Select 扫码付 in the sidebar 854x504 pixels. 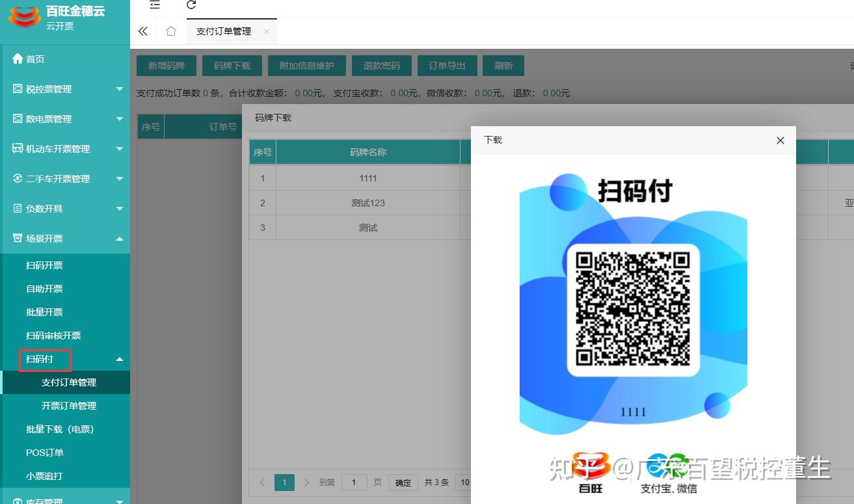(40, 359)
